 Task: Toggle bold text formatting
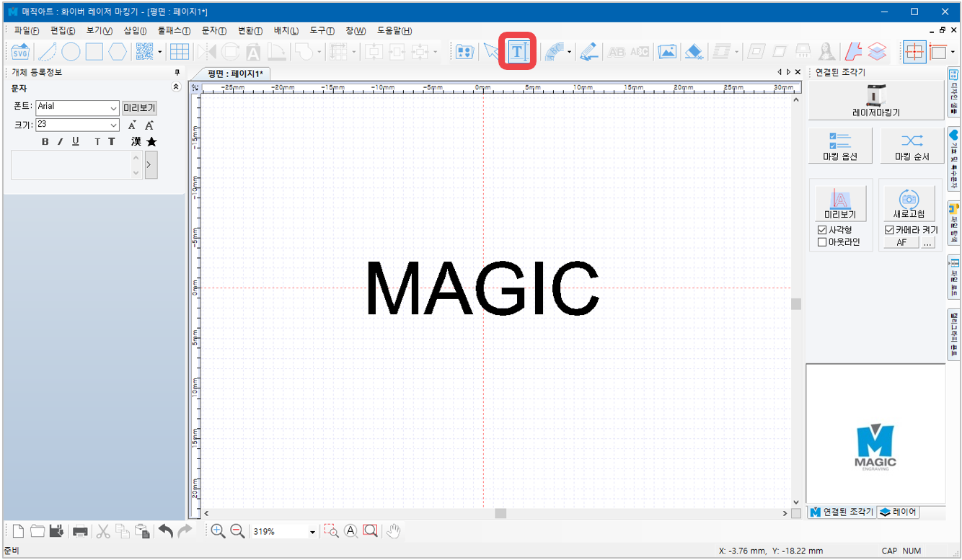point(45,142)
